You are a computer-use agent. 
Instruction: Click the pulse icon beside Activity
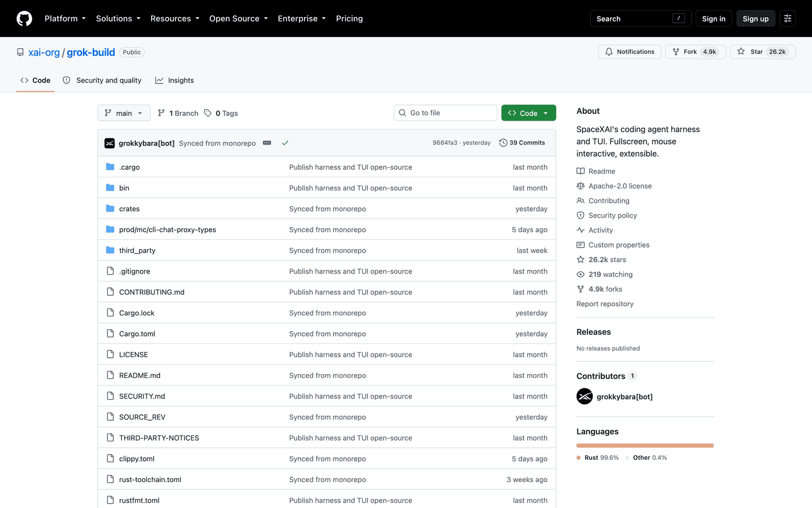click(x=580, y=230)
